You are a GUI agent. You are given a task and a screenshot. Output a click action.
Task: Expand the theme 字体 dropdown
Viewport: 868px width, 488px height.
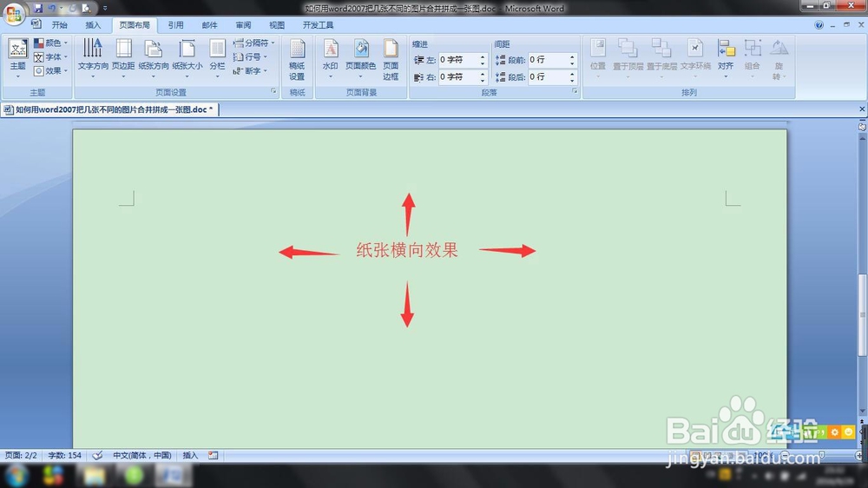point(50,57)
